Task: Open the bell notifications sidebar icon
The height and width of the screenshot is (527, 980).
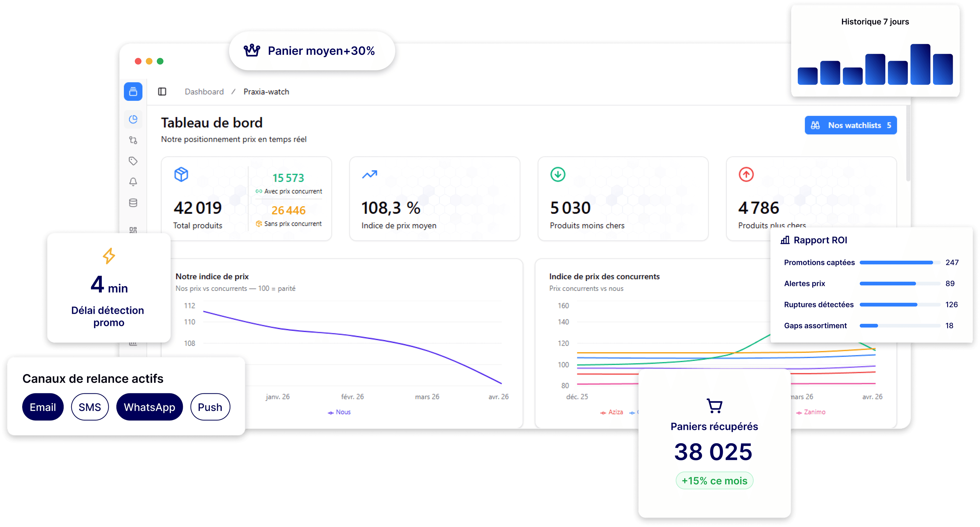Action: tap(133, 182)
